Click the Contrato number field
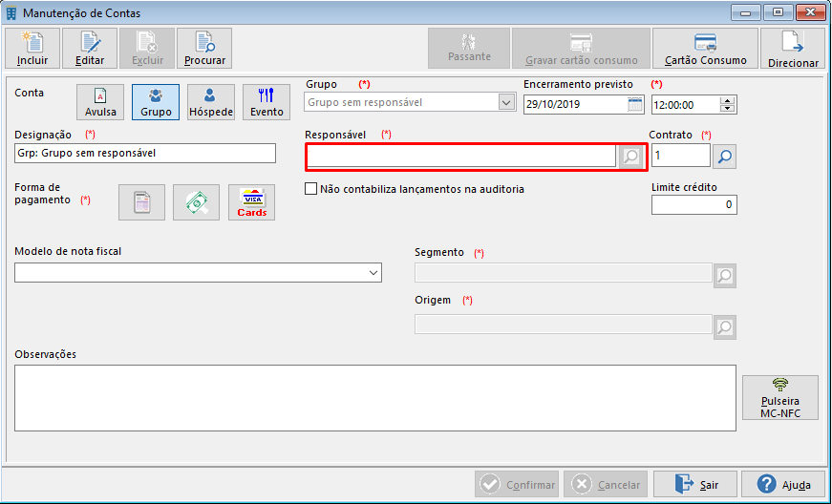The height and width of the screenshot is (504, 832). [681, 156]
